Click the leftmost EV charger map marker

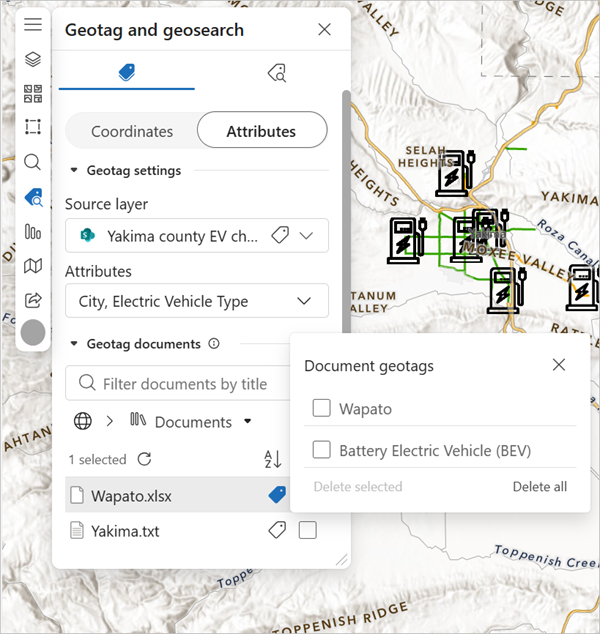tap(407, 241)
